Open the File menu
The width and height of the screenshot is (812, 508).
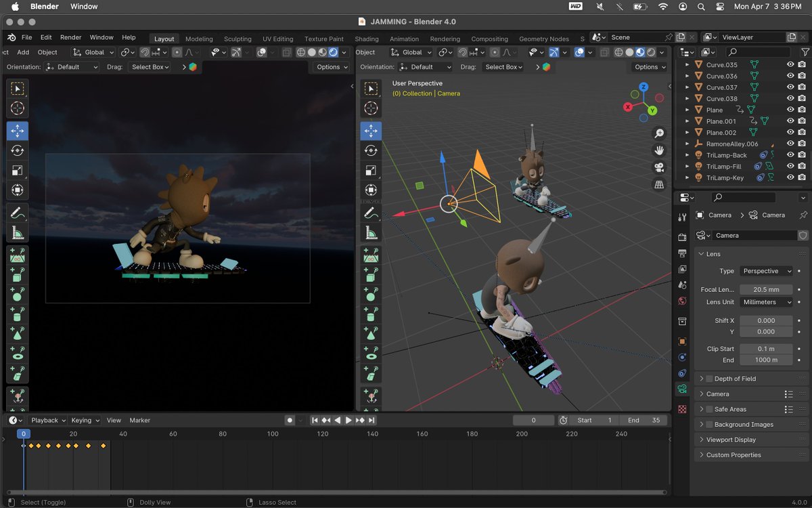click(x=26, y=37)
